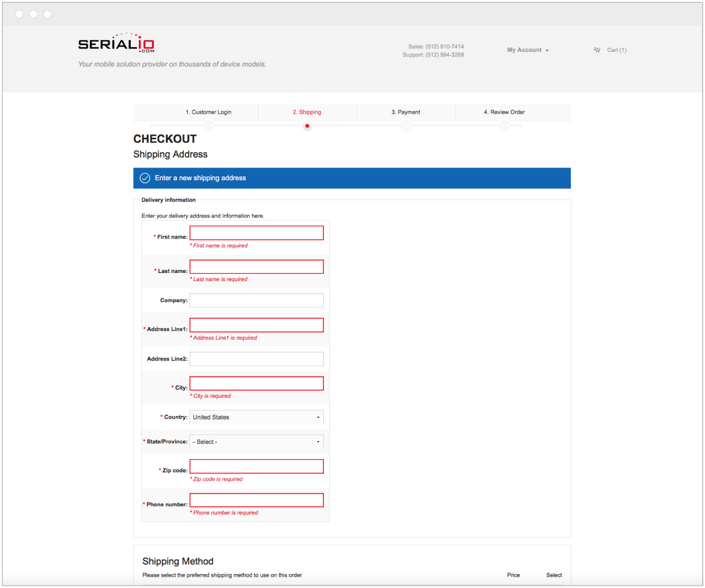Select Enter a new shipping address banner
Screen dimensions: 705x588
click(x=352, y=178)
